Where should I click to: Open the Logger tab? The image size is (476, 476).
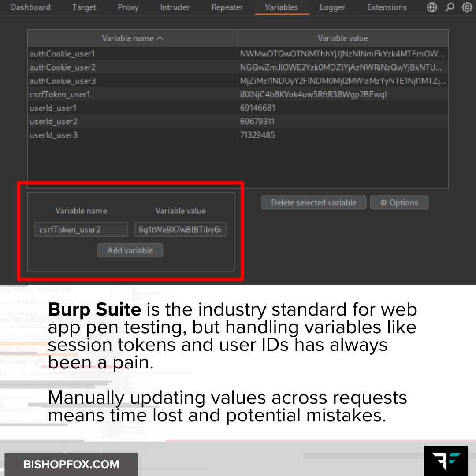(332, 7)
